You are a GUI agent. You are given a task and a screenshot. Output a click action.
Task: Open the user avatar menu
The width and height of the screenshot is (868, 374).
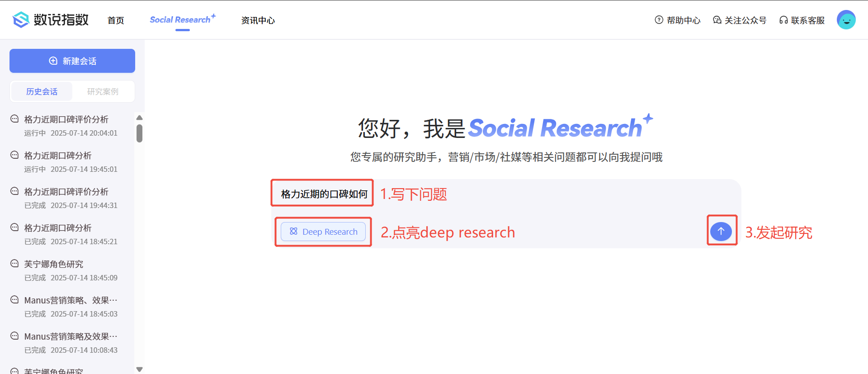(x=846, y=20)
